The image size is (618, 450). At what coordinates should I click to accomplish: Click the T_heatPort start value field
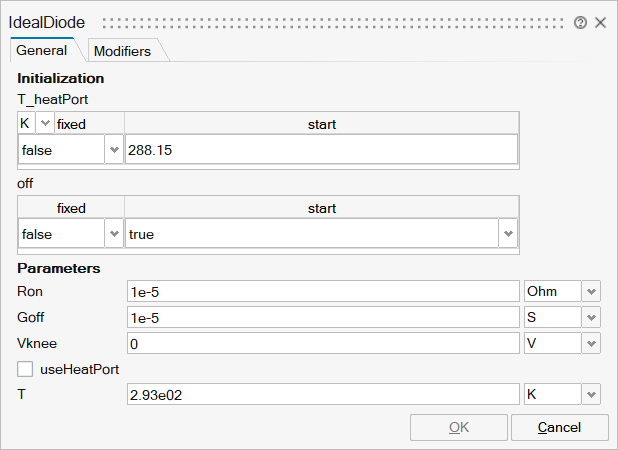[x=320, y=150]
